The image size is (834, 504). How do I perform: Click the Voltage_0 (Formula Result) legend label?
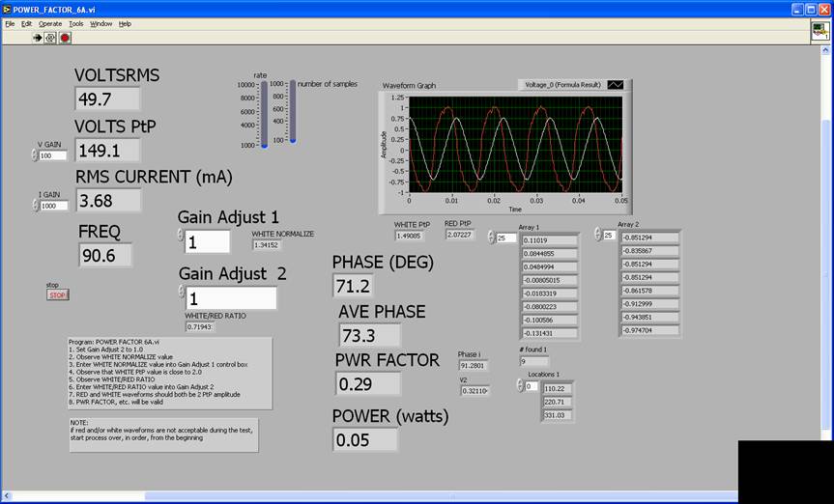point(562,85)
